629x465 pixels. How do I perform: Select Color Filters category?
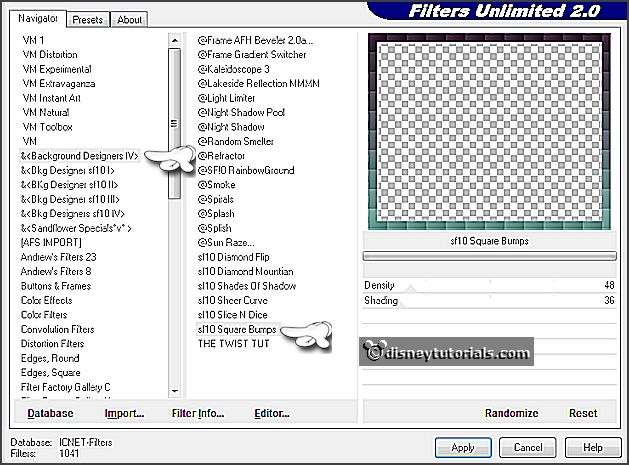coord(44,315)
